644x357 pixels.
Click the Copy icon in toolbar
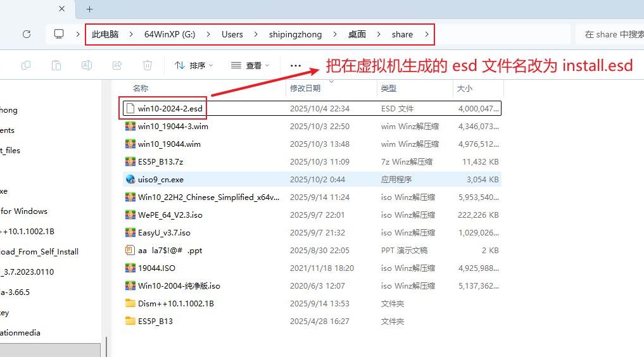pyautogui.click(x=26, y=65)
